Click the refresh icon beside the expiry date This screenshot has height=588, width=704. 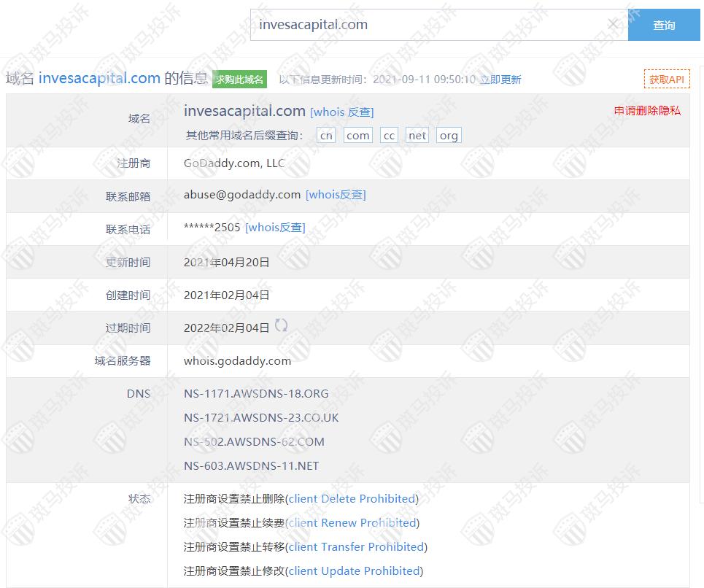click(x=281, y=326)
